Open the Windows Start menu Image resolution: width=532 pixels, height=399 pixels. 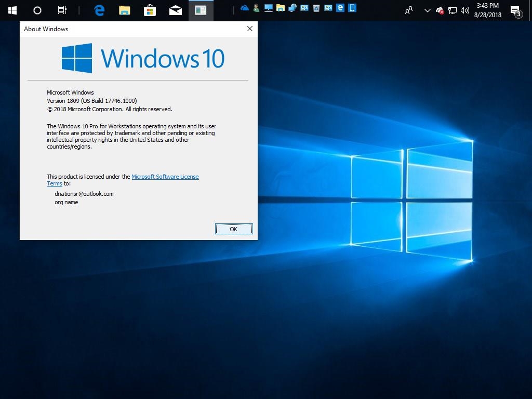[12, 10]
